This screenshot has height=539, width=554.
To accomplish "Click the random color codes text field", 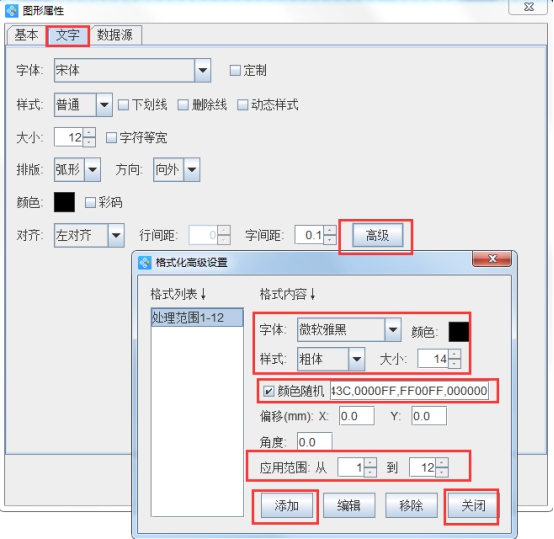I will pyautogui.click(x=409, y=391).
